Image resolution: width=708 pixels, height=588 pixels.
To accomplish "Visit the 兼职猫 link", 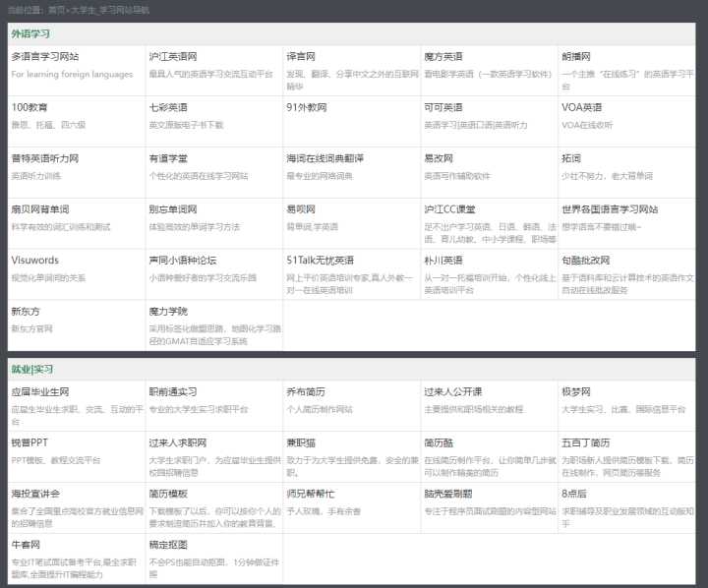I will (301, 442).
